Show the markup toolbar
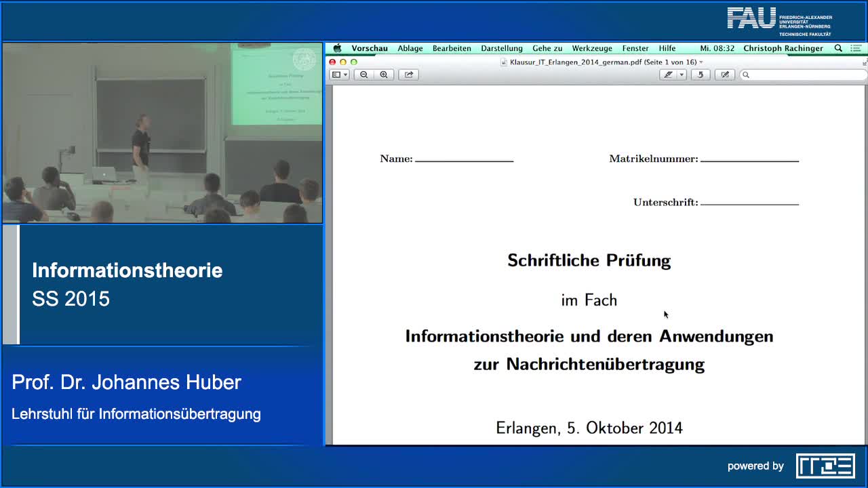Screen dimensions: 868x488 coord(725,75)
